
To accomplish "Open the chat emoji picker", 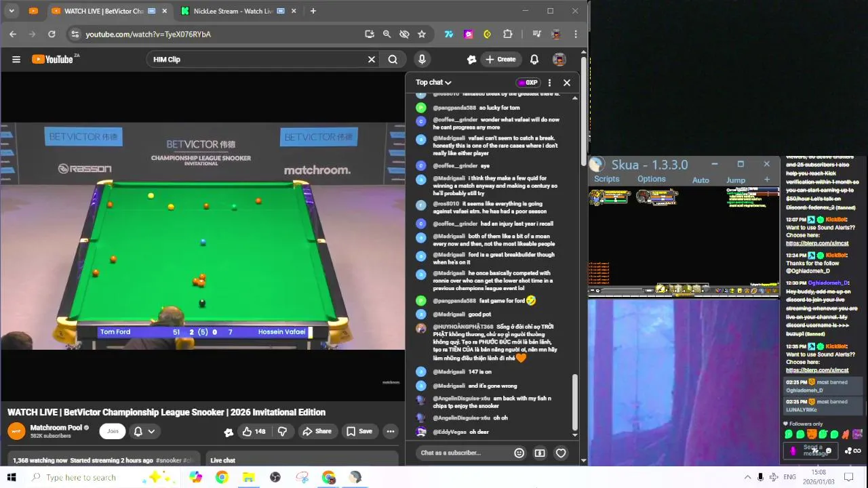I will coord(519,453).
